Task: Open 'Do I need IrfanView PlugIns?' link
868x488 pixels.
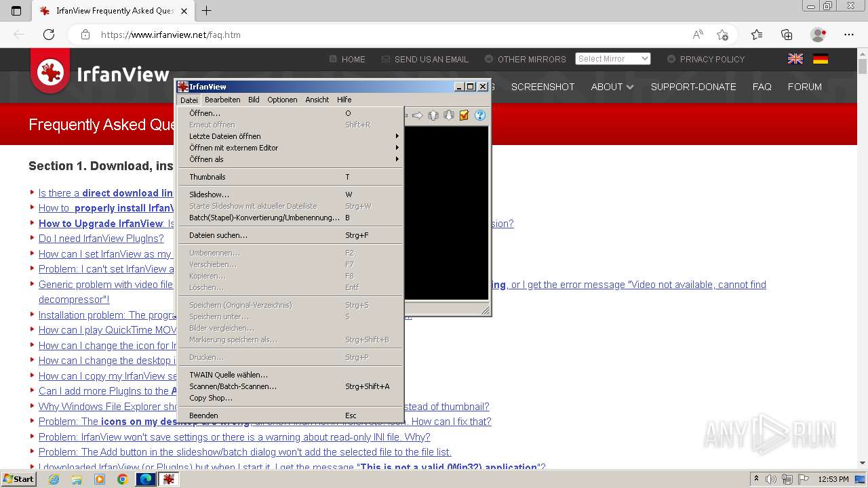Action: (x=101, y=239)
